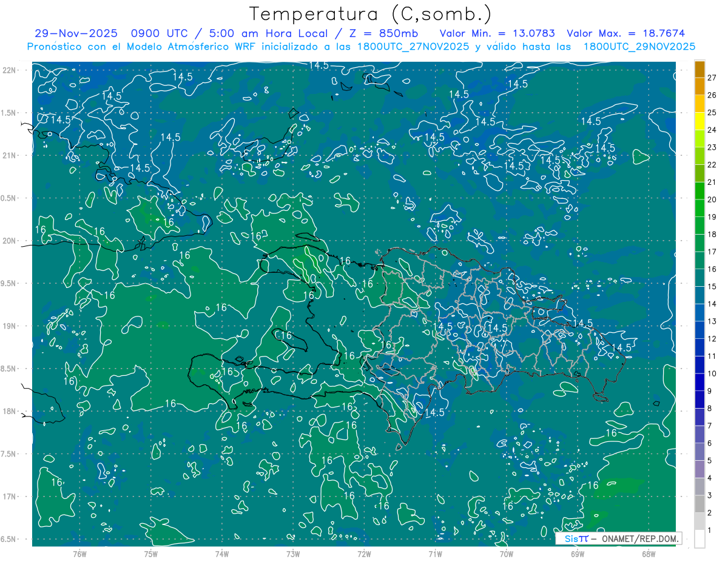This screenshot has width=728, height=562.
Task: Click the '22' label on the color scale
Action: 712,165
